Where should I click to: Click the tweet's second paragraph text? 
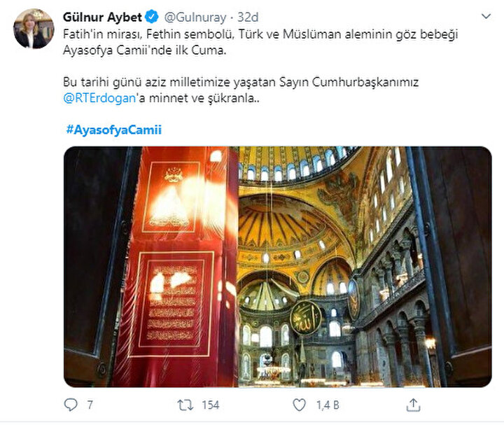(x=241, y=90)
